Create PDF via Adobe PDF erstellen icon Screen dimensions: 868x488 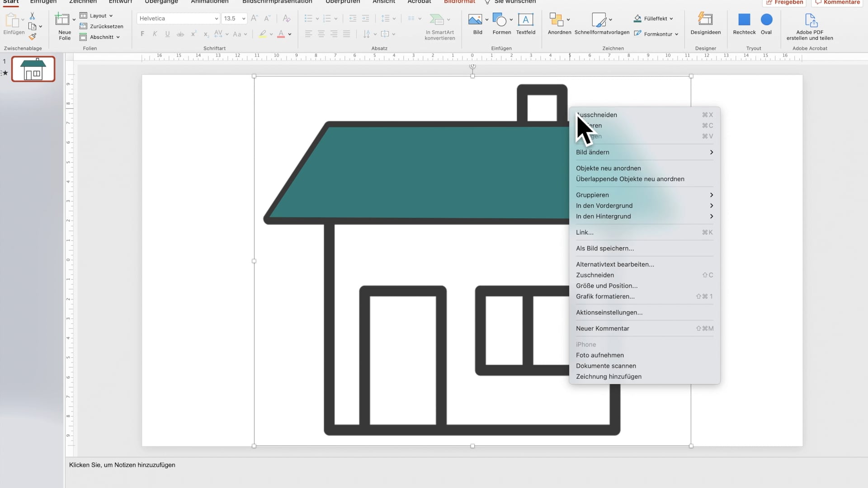click(811, 21)
